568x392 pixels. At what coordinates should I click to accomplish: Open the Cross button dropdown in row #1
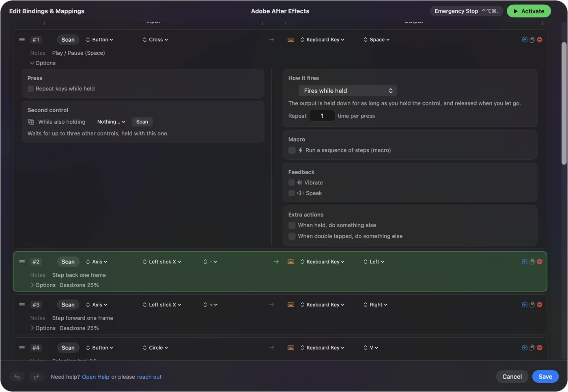pyautogui.click(x=155, y=40)
